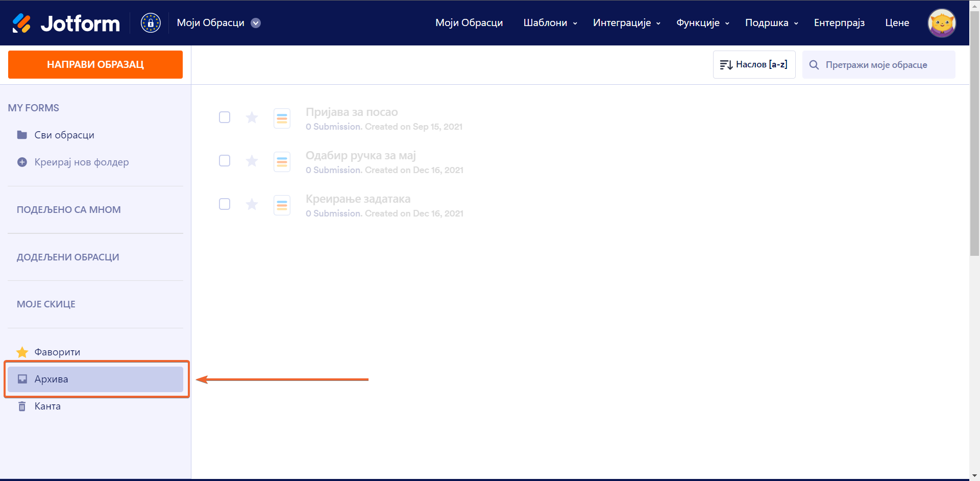Open the user avatar profile menu
The width and height of the screenshot is (980, 481).
pos(942,23)
